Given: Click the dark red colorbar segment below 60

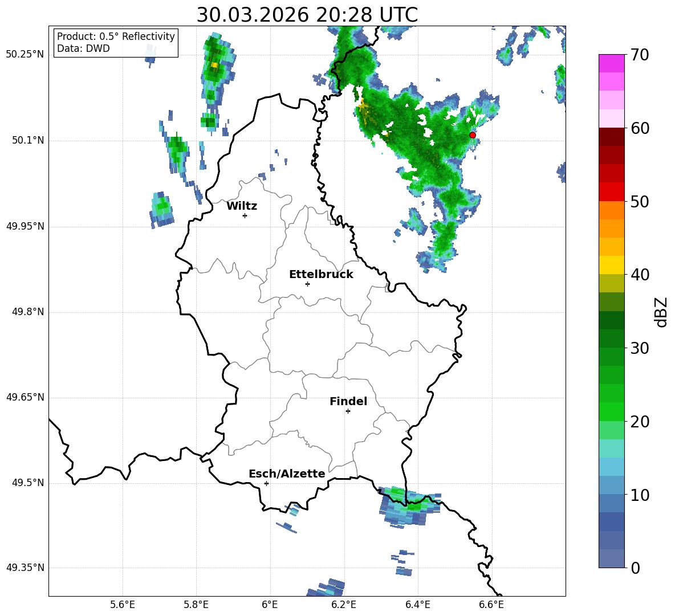Looking at the screenshot, I should (x=611, y=137).
